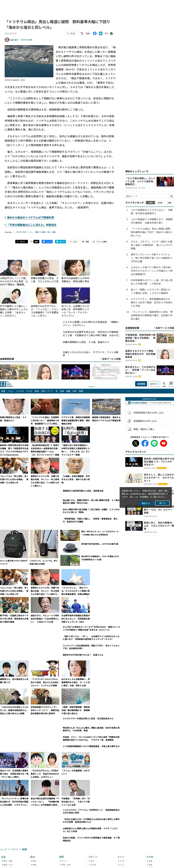Select 将棋 in the navigation bar
Viewport: 174px width, 868px height.
tap(62, 391)
